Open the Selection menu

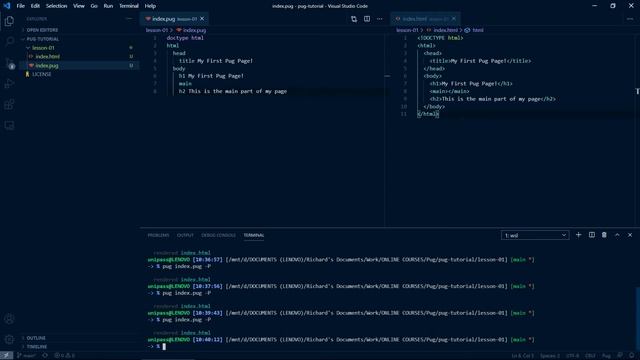coord(56,6)
